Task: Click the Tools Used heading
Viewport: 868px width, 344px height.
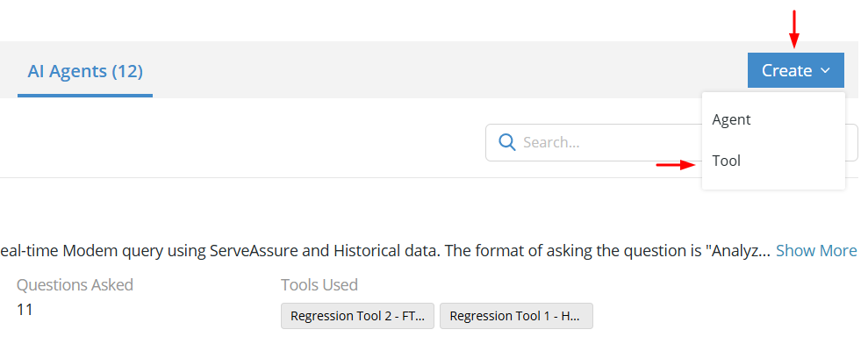Action: point(319,284)
